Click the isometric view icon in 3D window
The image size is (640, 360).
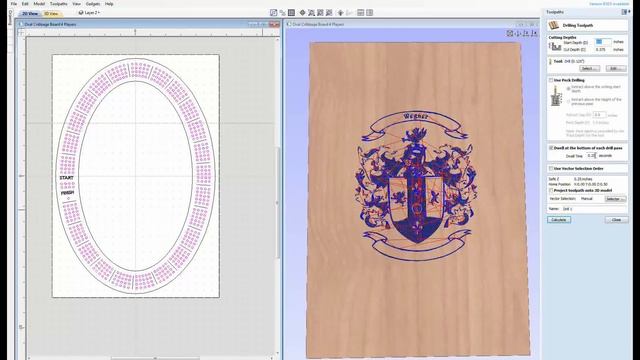(x=510, y=33)
